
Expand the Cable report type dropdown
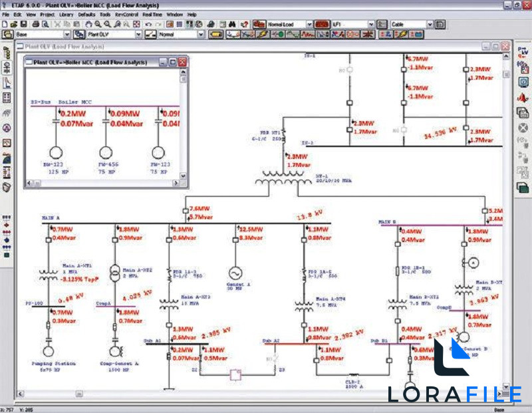(x=430, y=25)
